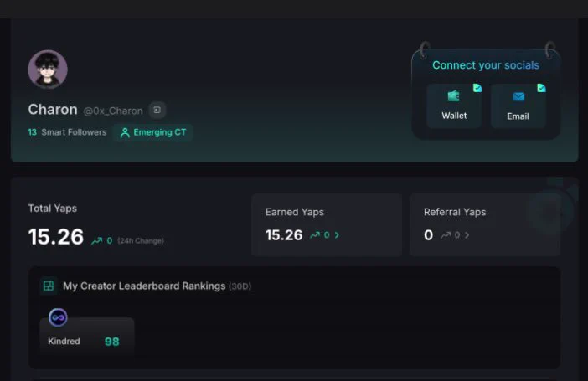Viewport: 588px width, 381px height.
Task: Click the Referral Yaps trend arrow icon
Action: click(446, 235)
